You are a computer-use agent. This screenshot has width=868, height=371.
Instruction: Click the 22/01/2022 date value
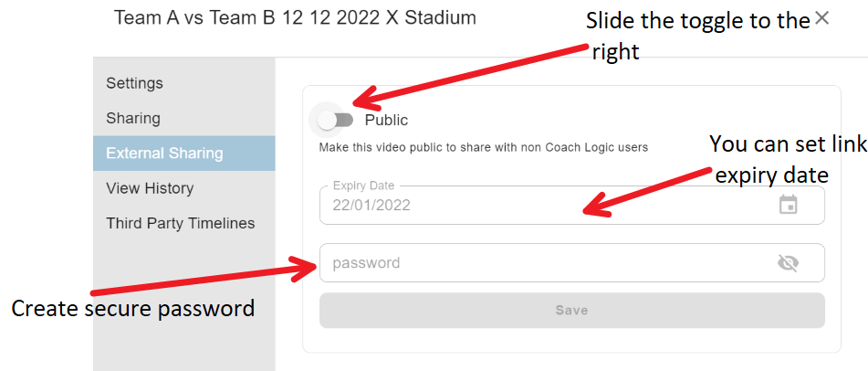click(x=371, y=206)
